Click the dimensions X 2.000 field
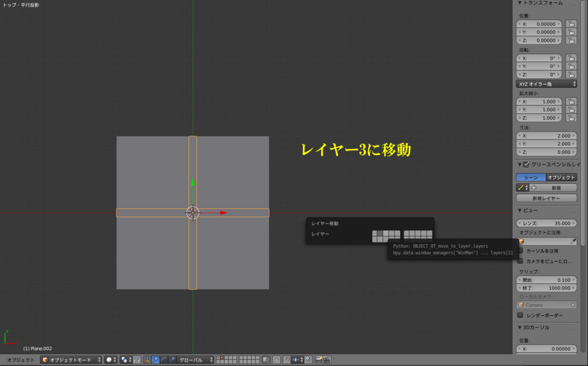This screenshot has width=588, height=366. click(x=547, y=136)
